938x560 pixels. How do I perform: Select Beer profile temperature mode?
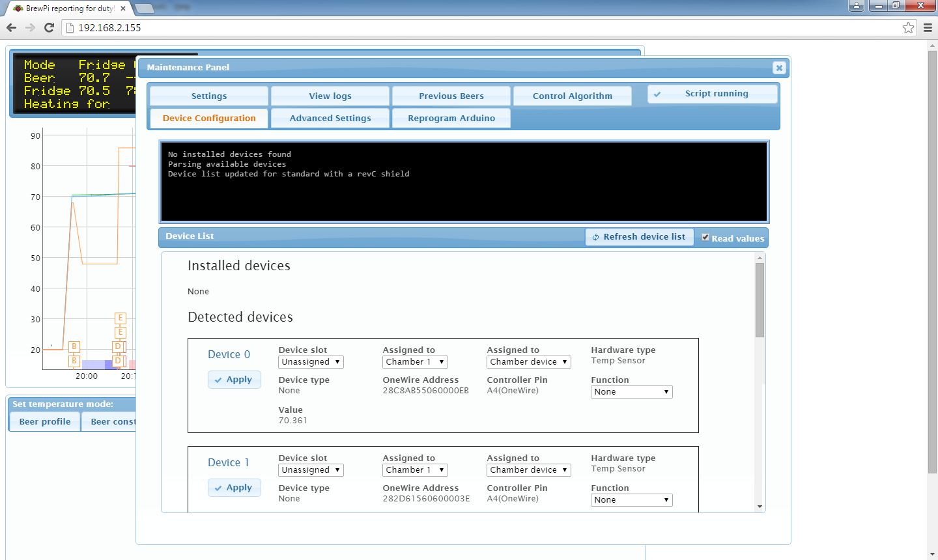(x=45, y=421)
